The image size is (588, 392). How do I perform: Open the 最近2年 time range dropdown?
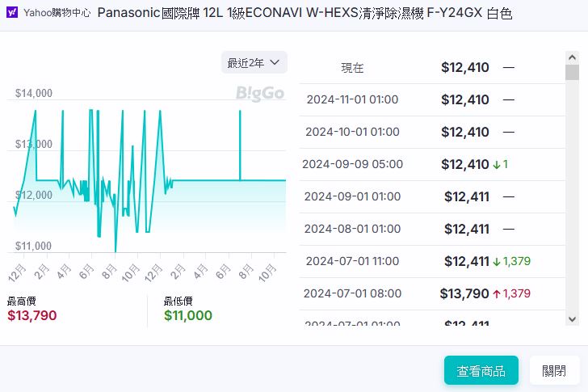click(x=254, y=63)
